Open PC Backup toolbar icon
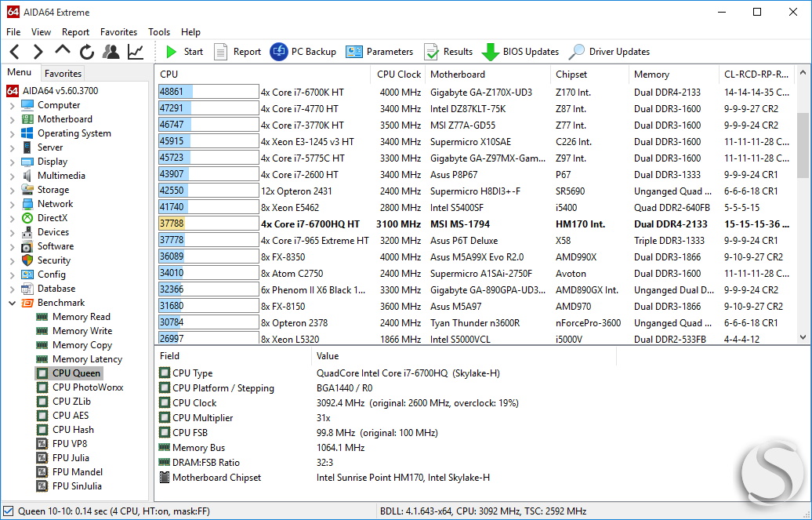This screenshot has height=520, width=812. tap(278, 52)
